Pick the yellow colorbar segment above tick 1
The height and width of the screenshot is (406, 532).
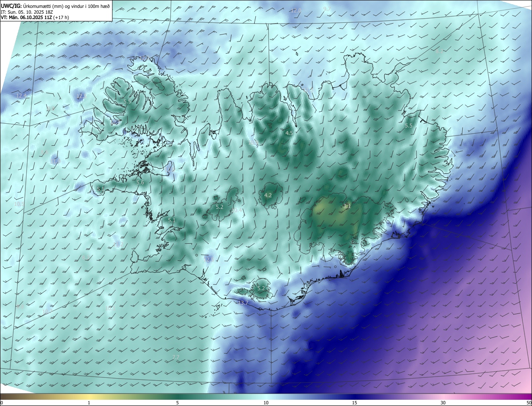click(89, 396)
